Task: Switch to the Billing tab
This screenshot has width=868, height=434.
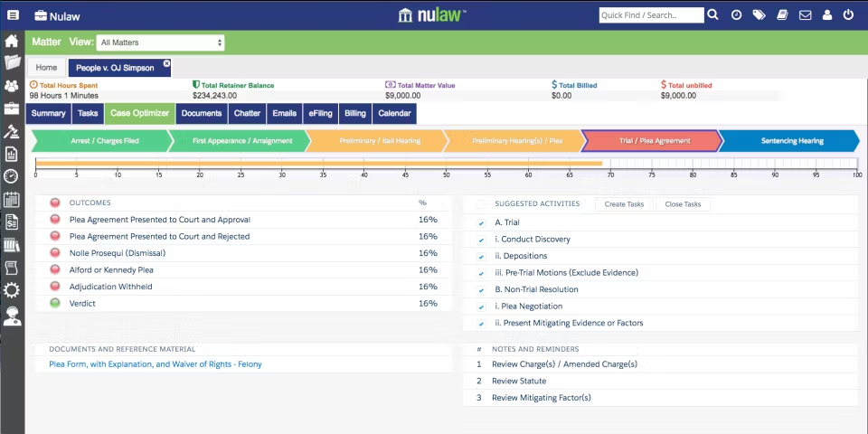Action: tap(354, 114)
